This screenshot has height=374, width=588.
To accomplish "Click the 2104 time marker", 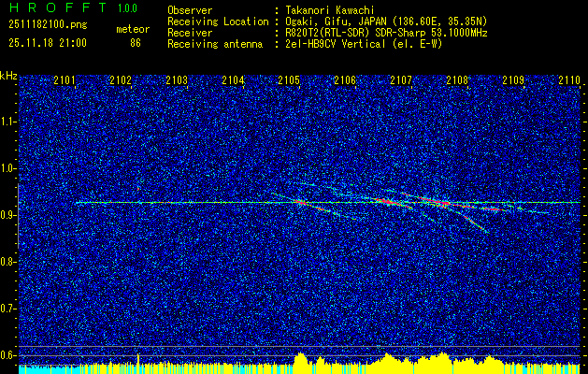I will 233,79.
